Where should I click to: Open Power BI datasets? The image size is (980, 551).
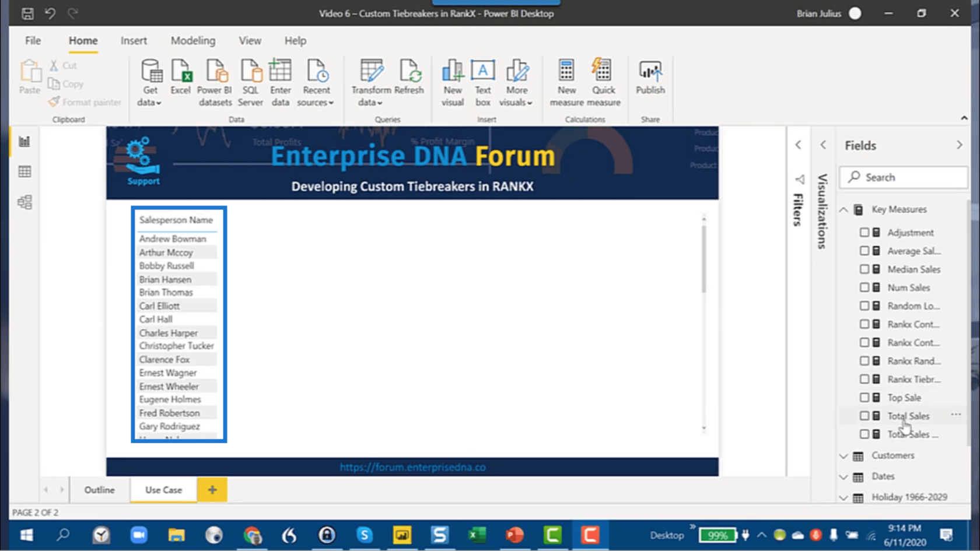click(215, 83)
